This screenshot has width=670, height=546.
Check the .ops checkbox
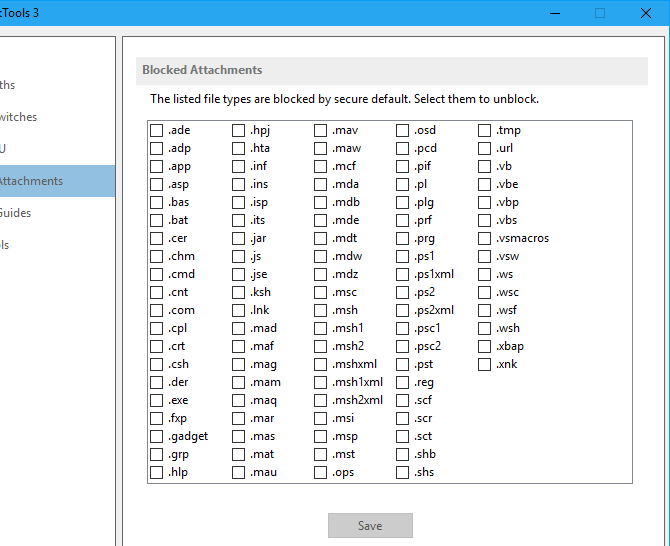point(320,473)
